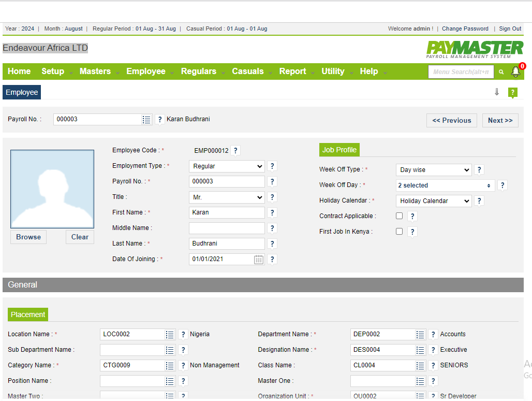Click the Sign Out link
532x401 pixels.
pyautogui.click(x=510, y=29)
